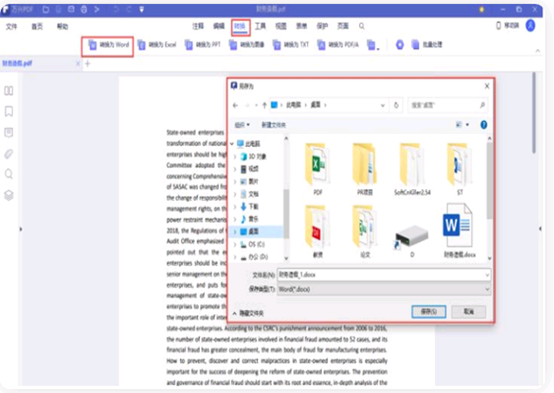Open the attachments paperclip panel
The image size is (554, 393).
tap(9, 154)
